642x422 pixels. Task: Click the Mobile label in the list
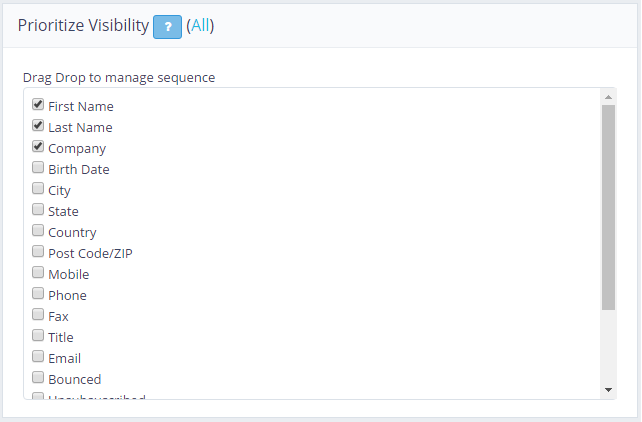[x=68, y=274]
